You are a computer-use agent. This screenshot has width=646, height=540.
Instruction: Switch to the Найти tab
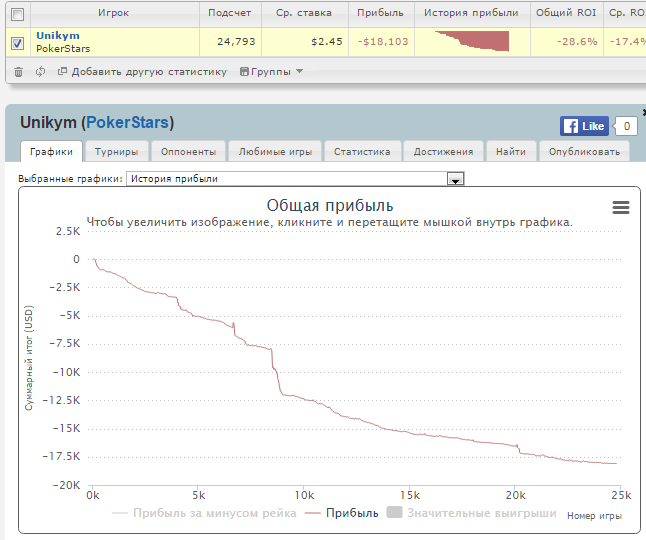click(511, 152)
